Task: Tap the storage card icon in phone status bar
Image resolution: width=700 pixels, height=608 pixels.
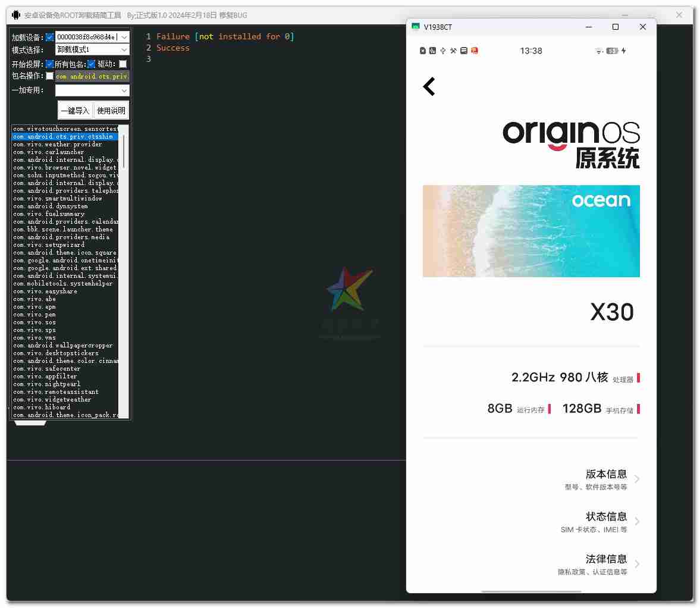Action: coord(464,51)
